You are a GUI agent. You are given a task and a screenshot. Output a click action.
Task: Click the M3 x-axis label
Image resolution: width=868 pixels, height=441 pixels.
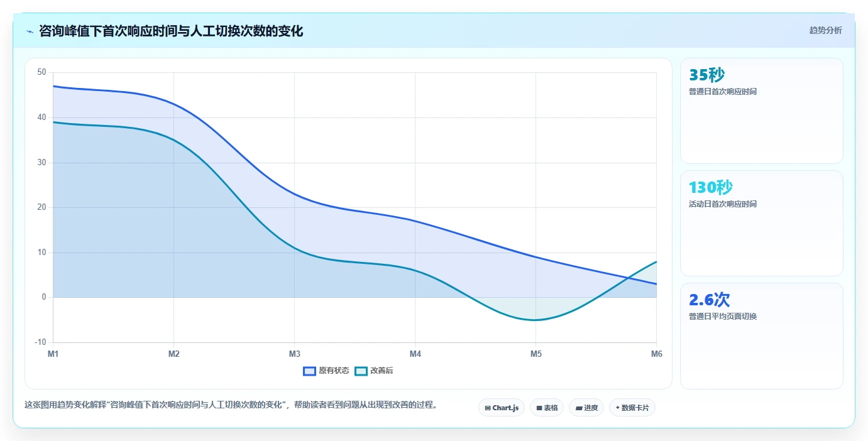point(295,354)
